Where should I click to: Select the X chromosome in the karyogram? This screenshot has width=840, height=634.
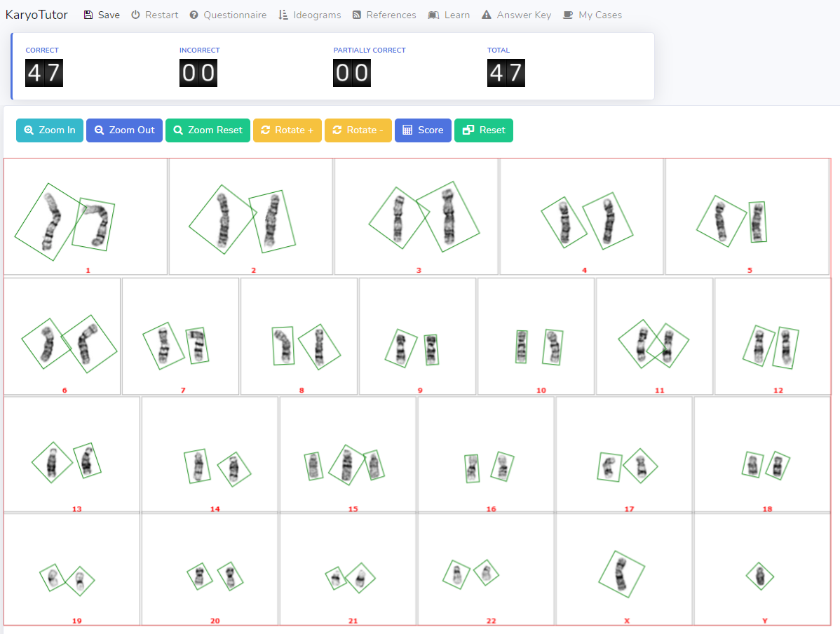click(x=621, y=573)
